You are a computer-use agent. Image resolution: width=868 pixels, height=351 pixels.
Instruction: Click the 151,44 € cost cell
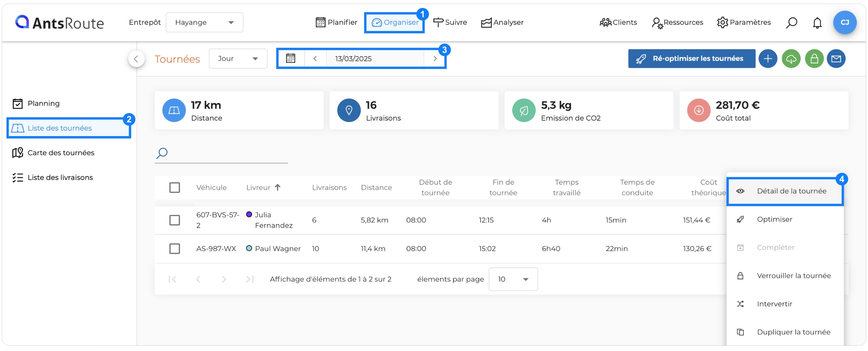pos(697,220)
